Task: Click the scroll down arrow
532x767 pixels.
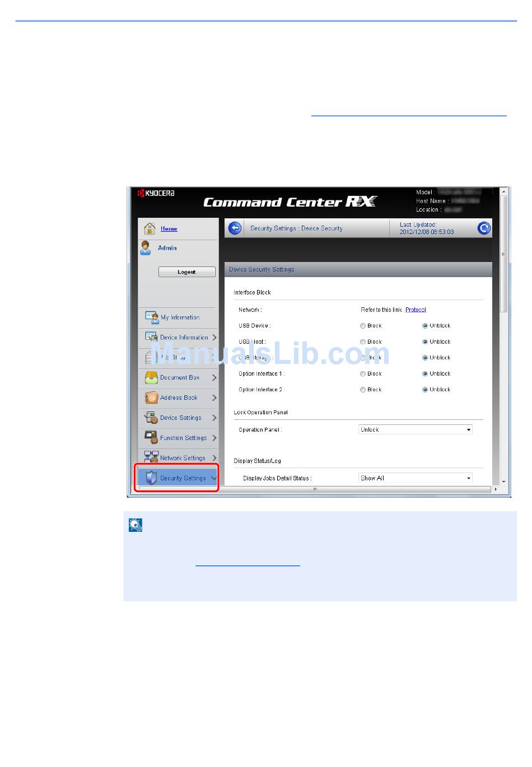Action: click(x=504, y=481)
